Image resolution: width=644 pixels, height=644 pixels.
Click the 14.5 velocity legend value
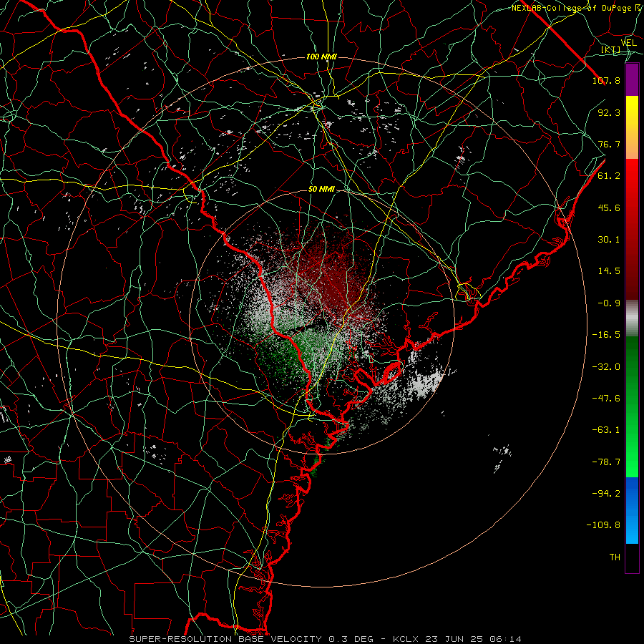(x=609, y=271)
